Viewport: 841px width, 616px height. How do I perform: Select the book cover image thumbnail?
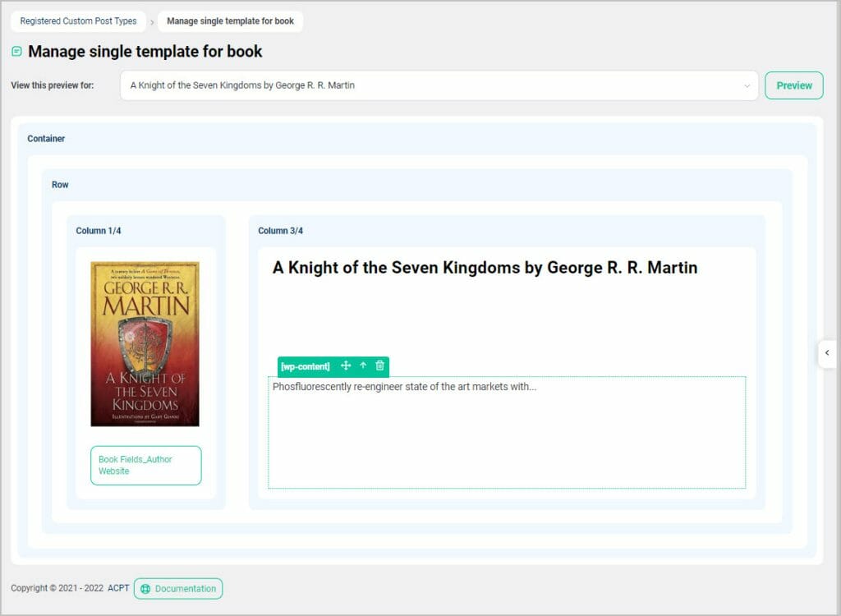145,343
